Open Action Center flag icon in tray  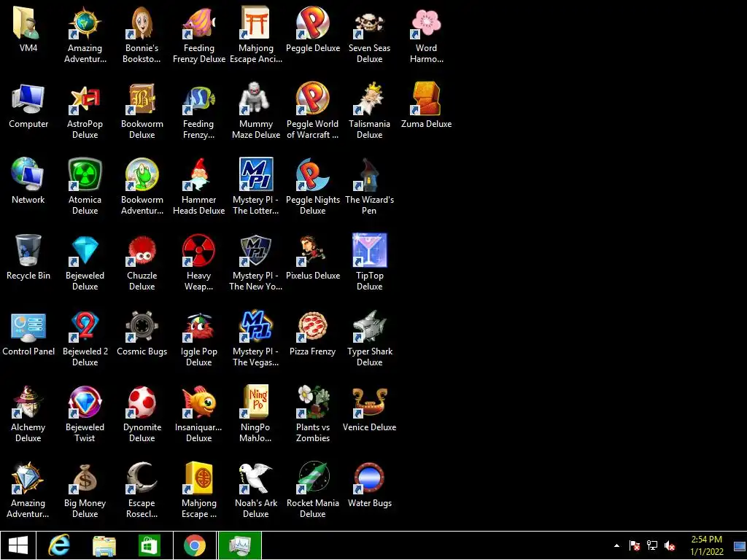click(635, 545)
